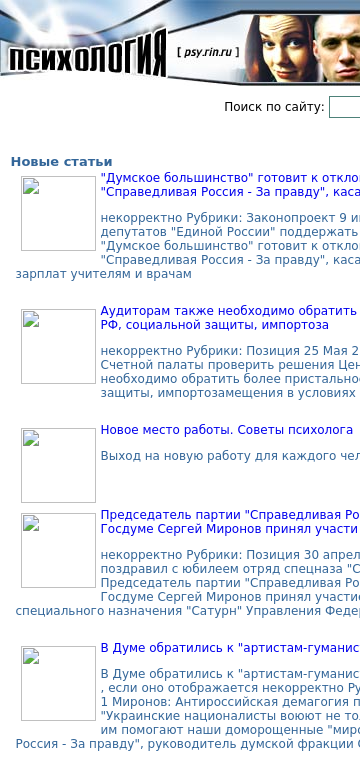The width and height of the screenshot is (360, 760).
Task: Open Новое место работы. Советы психолога
Action: tap(227, 429)
